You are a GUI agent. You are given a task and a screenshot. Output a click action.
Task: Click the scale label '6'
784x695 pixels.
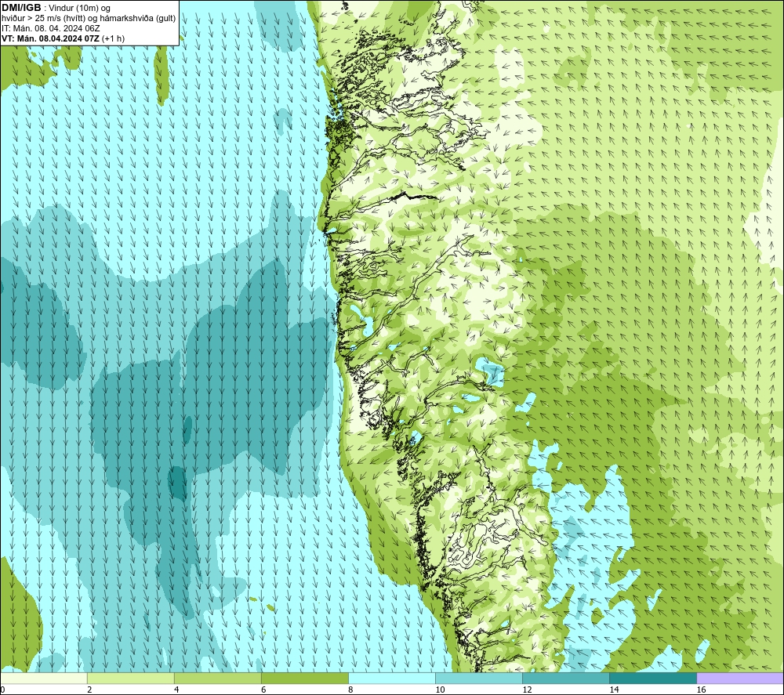[263, 690]
